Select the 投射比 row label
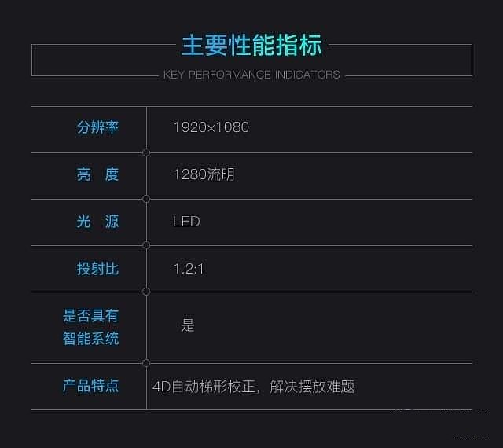The width and height of the screenshot is (503, 448). 97,269
